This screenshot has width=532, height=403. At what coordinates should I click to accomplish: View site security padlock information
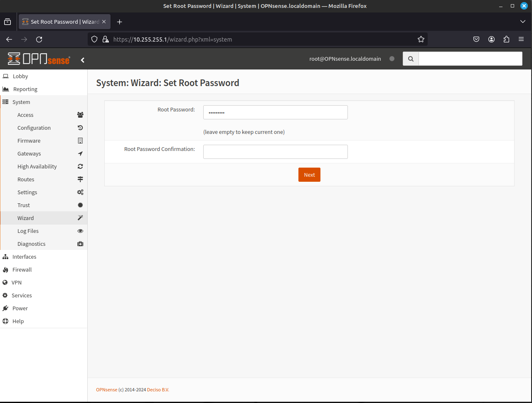click(106, 39)
